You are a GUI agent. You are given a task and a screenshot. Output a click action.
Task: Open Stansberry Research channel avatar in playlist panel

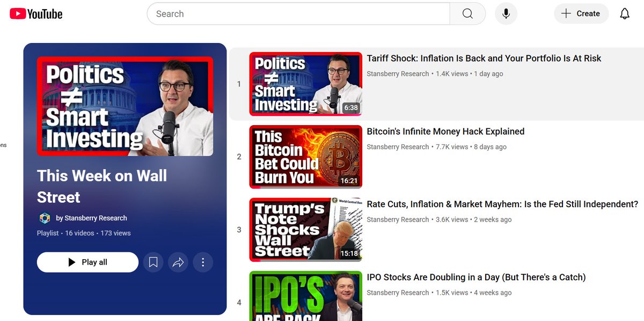click(x=45, y=218)
